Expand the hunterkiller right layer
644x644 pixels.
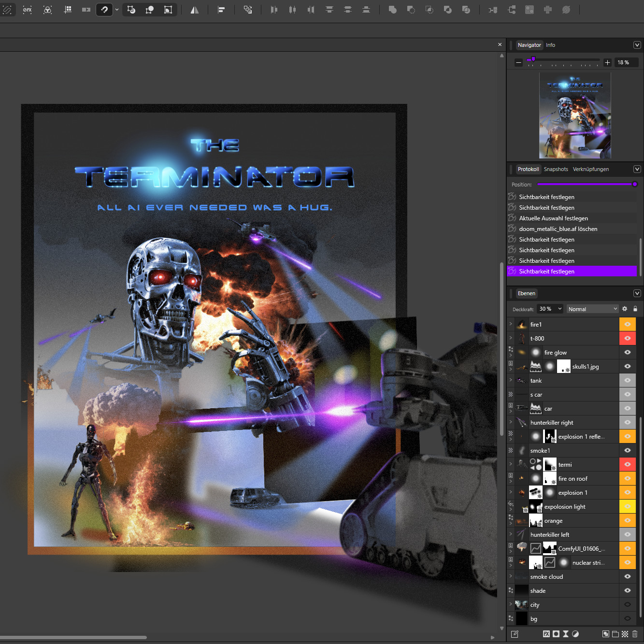511,422
